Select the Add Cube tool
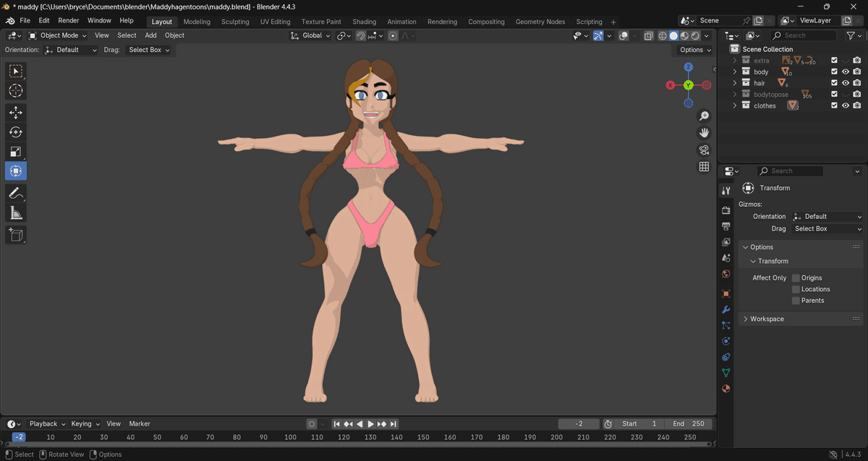This screenshot has width=868, height=461. 16,234
